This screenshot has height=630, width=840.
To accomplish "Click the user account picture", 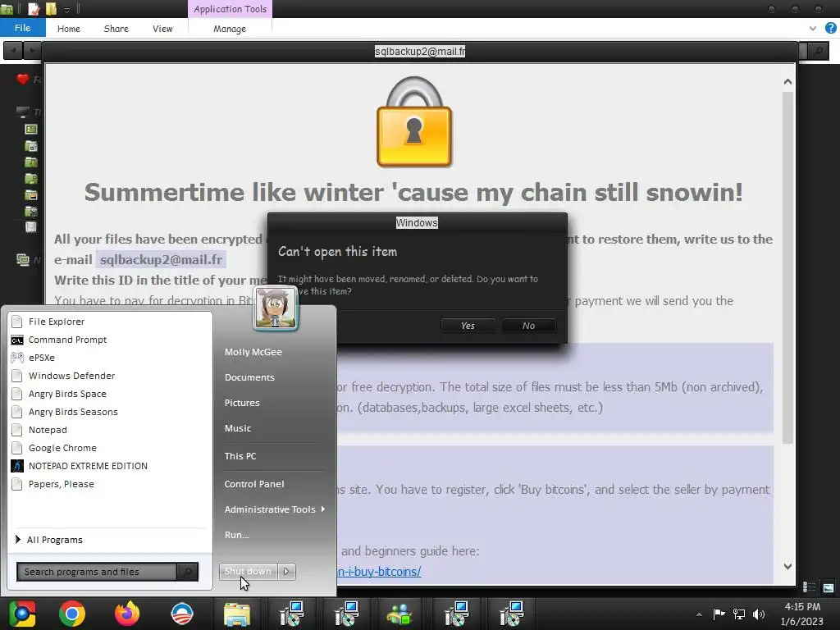I will tap(276, 308).
